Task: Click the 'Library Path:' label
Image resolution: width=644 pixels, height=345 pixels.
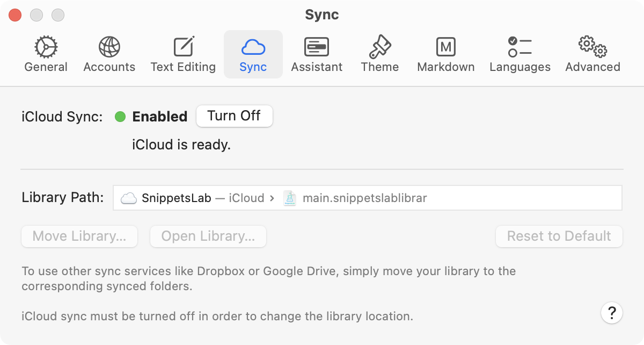Action: 63,198
